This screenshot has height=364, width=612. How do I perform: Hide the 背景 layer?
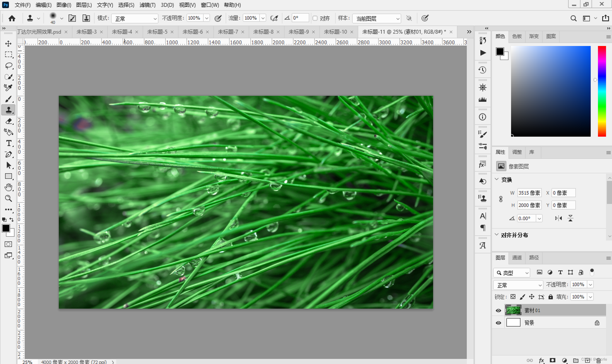point(498,323)
